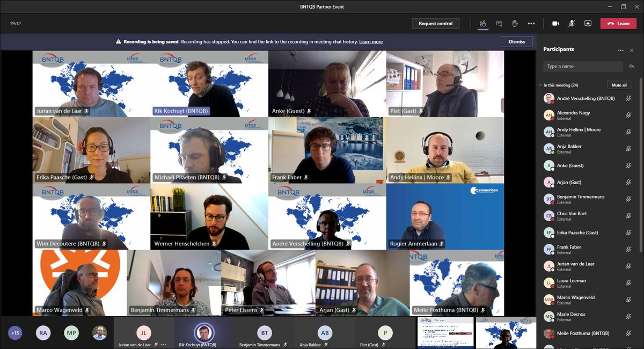Click icon beside Type a name field
The width and height of the screenshot is (644, 349).
[632, 67]
